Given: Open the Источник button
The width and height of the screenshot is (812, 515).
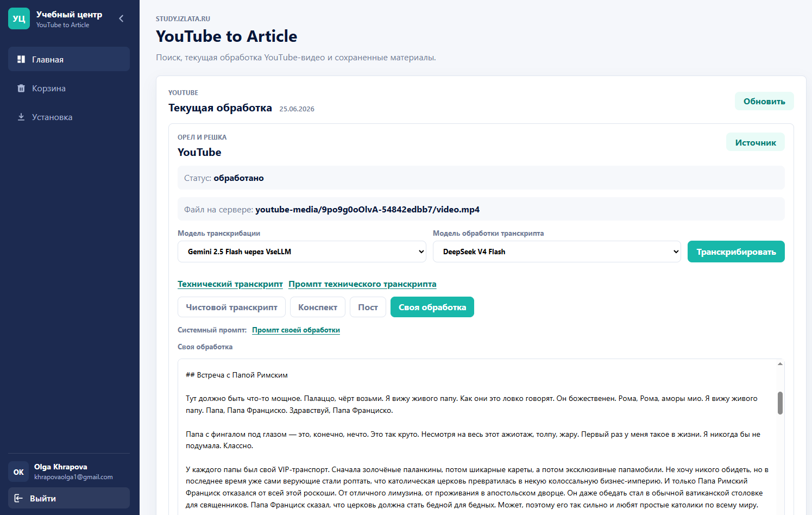Looking at the screenshot, I should click(x=756, y=142).
